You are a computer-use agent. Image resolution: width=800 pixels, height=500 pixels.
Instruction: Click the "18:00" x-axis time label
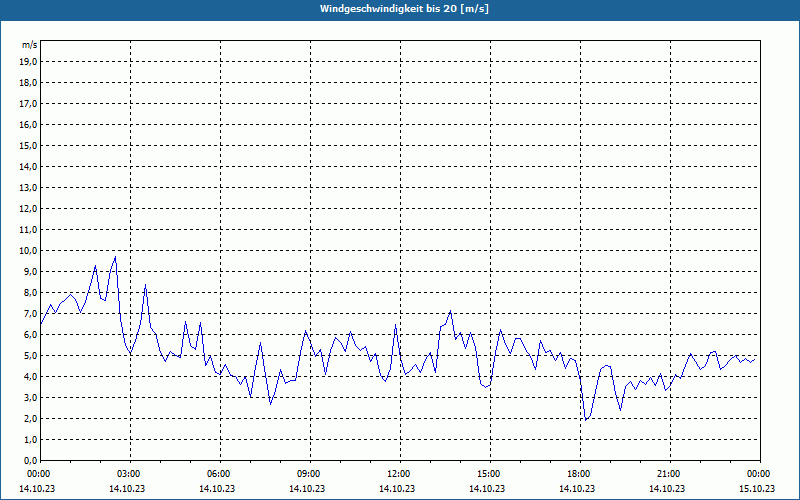(x=580, y=474)
